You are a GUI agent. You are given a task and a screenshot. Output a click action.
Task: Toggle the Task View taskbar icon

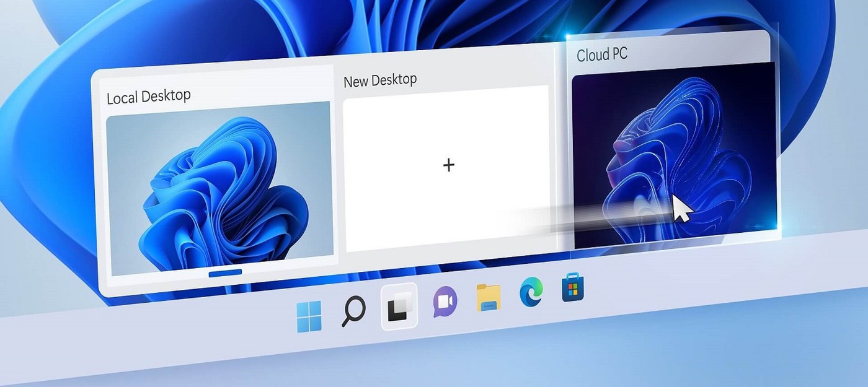point(399,308)
